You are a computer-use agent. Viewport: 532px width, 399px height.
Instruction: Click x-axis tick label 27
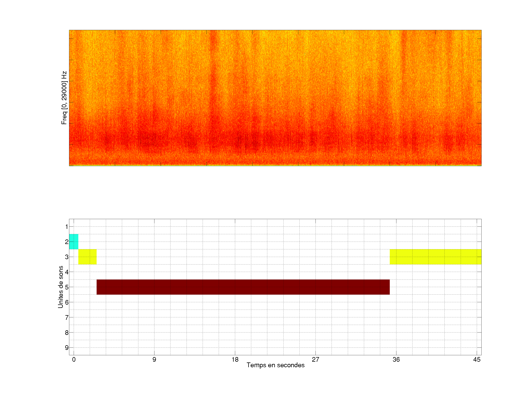(316, 359)
